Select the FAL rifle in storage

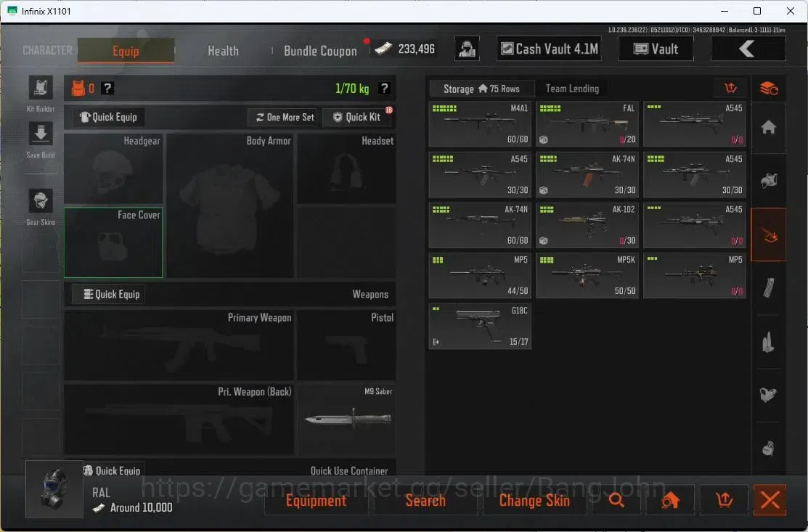pyautogui.click(x=587, y=124)
